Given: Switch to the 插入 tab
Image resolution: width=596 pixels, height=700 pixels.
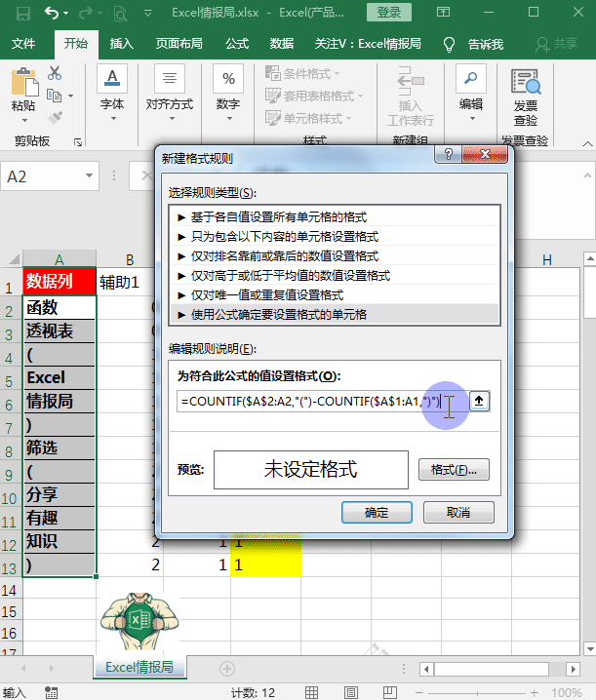Looking at the screenshot, I should click(x=122, y=44).
